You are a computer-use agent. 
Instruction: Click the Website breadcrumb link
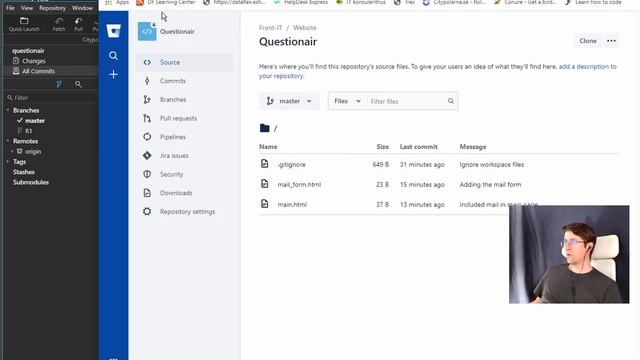(304, 28)
